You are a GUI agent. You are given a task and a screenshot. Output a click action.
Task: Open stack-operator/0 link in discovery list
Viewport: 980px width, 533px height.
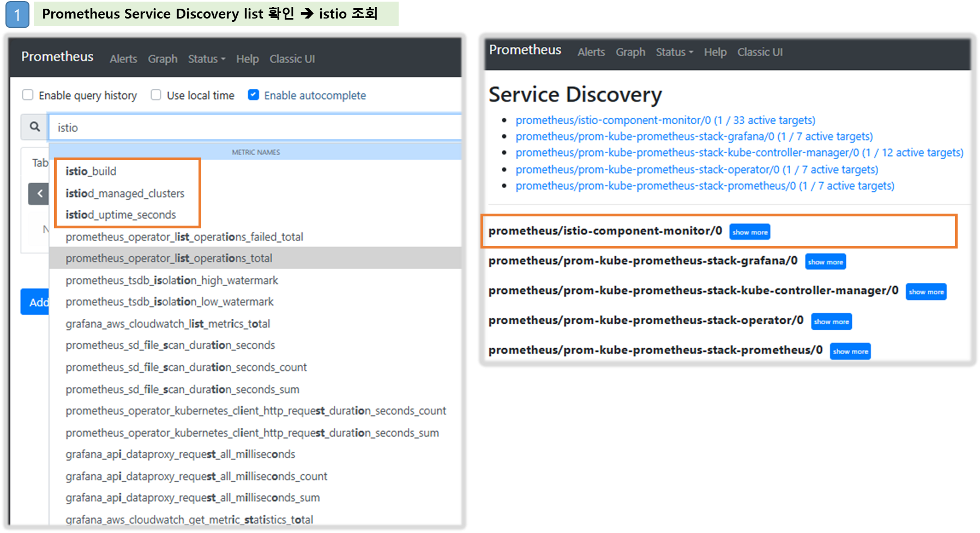[x=697, y=169]
